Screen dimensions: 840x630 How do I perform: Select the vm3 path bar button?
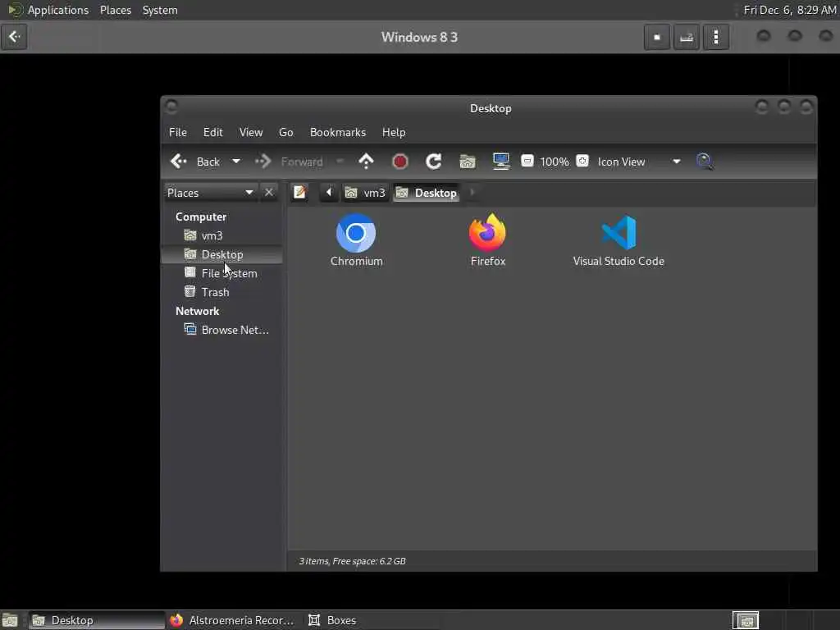[365, 193]
